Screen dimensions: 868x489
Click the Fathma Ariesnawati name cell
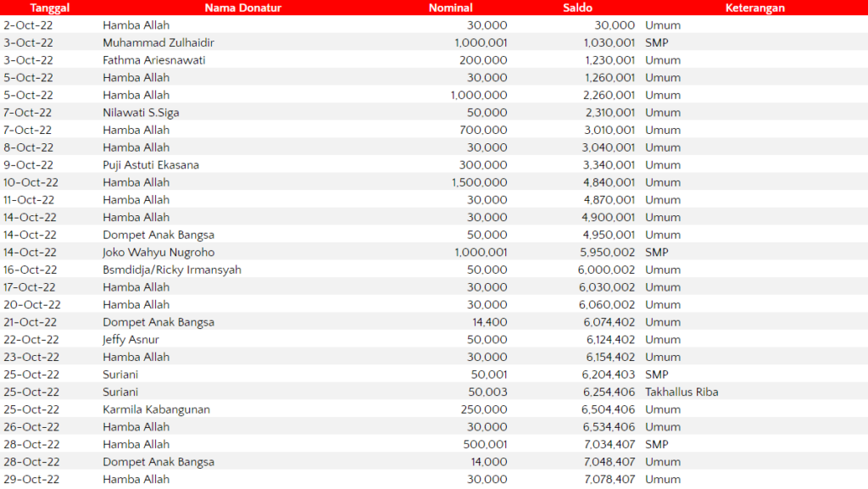click(154, 60)
